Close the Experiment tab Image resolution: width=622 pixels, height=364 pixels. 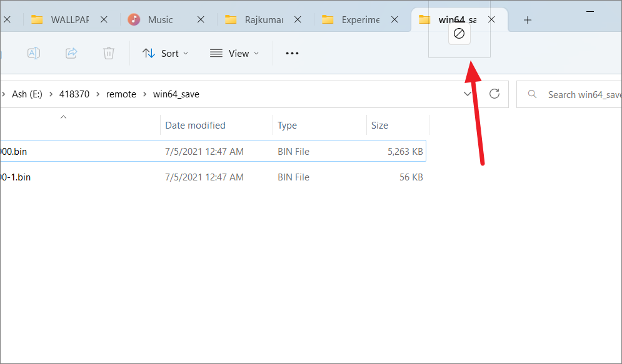(x=394, y=19)
